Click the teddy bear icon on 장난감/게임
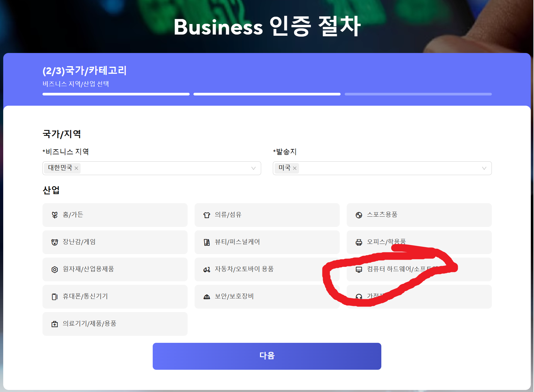The height and width of the screenshot is (392, 534). click(x=55, y=242)
